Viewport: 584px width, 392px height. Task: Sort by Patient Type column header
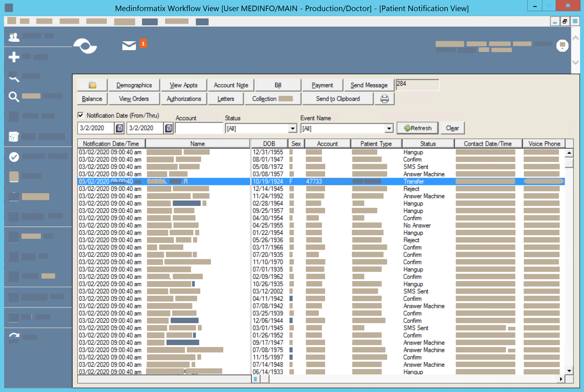(376, 144)
